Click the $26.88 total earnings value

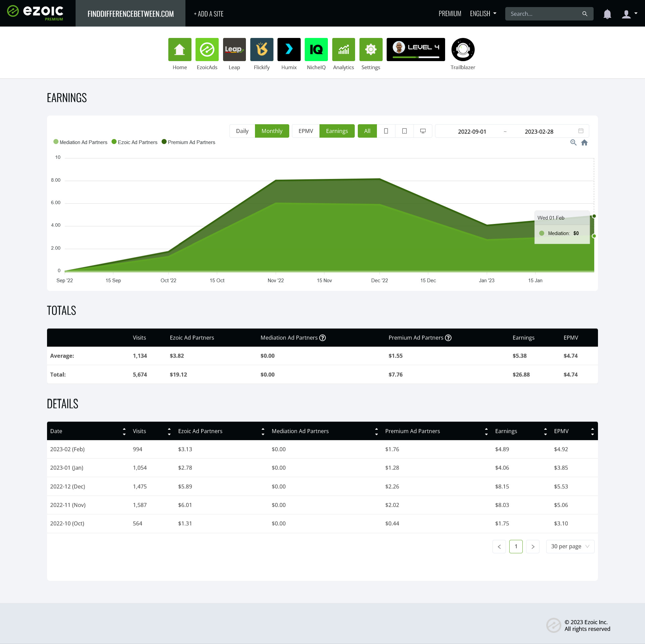tap(521, 374)
